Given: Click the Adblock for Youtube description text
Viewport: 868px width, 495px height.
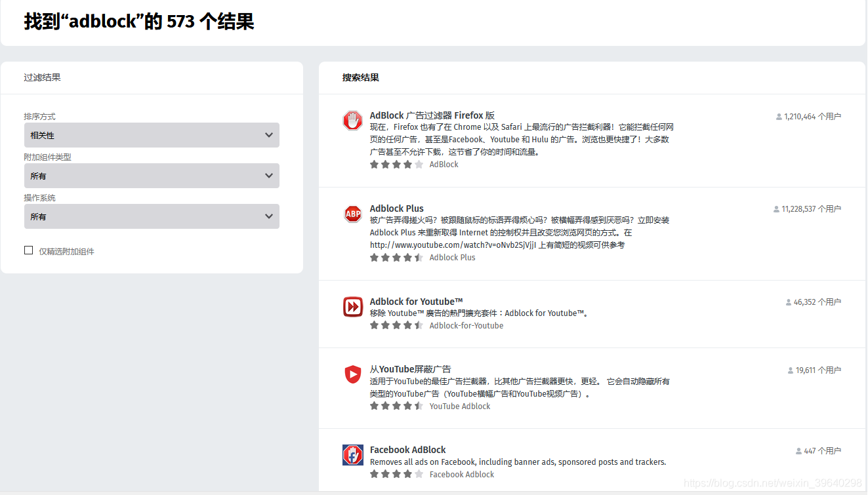Looking at the screenshot, I should [480, 313].
